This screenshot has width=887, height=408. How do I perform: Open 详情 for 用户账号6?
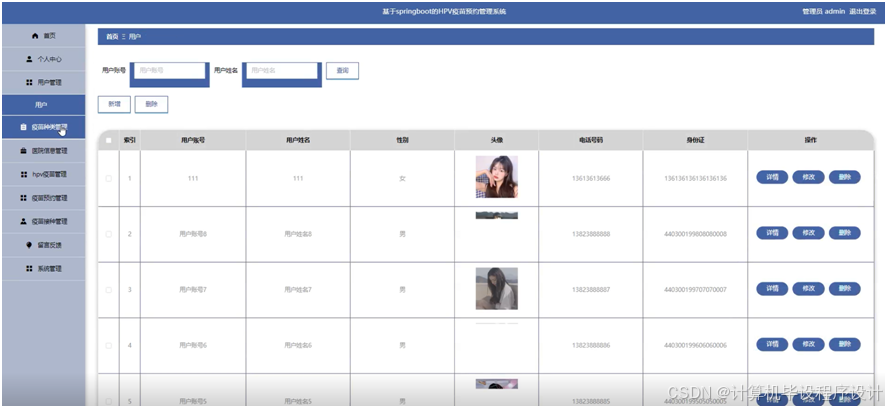[772, 344]
